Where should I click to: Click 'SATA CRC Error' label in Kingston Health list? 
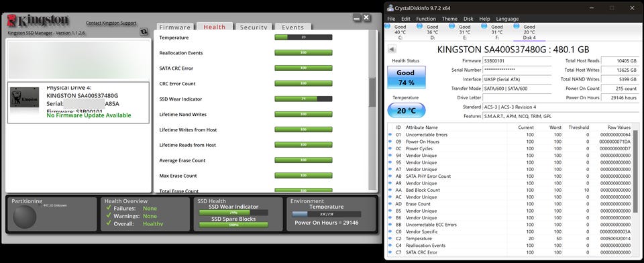pyautogui.click(x=176, y=68)
